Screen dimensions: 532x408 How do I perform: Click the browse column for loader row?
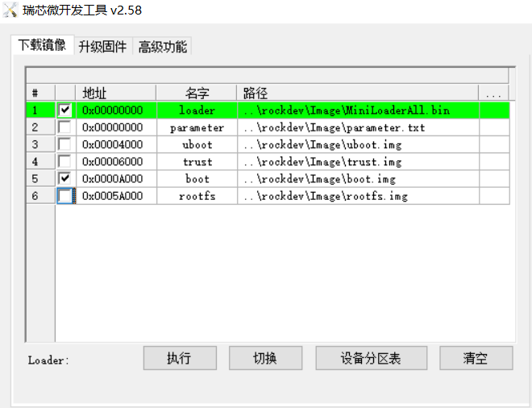[x=494, y=110]
